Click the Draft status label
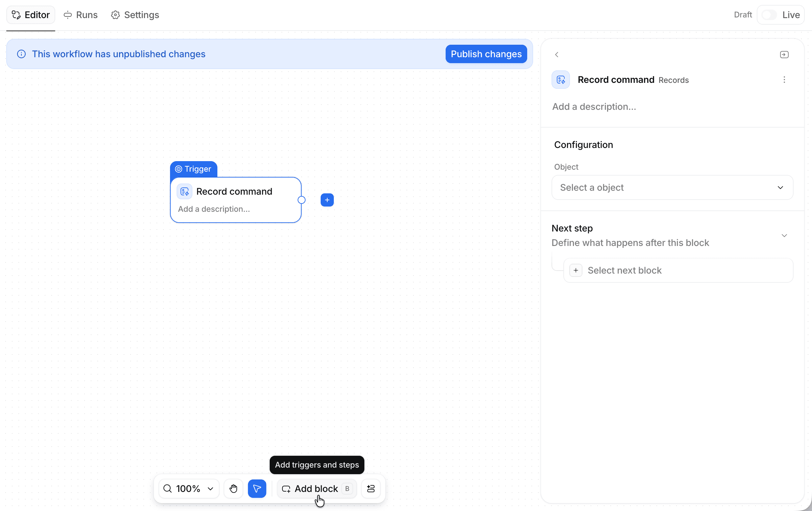The width and height of the screenshot is (812, 511). (743, 15)
